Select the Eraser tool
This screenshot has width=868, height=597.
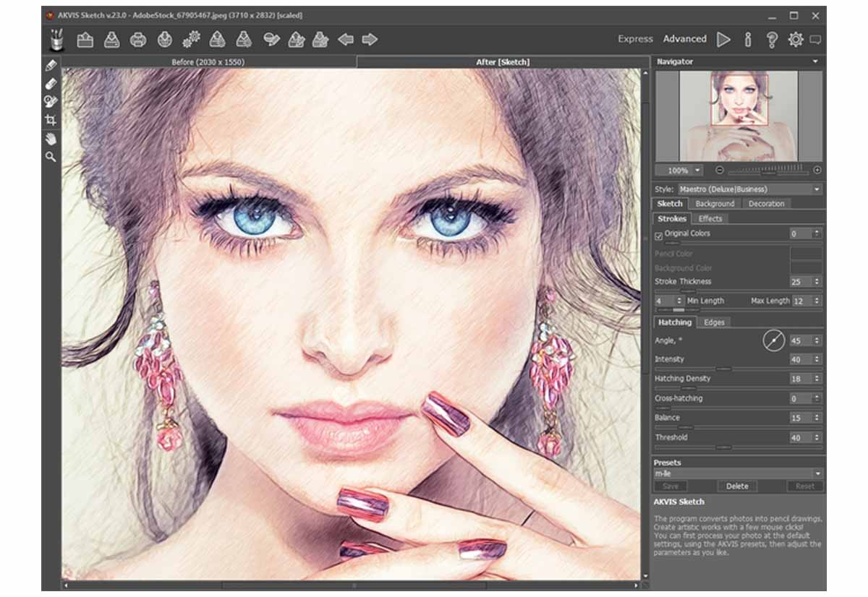click(51, 84)
